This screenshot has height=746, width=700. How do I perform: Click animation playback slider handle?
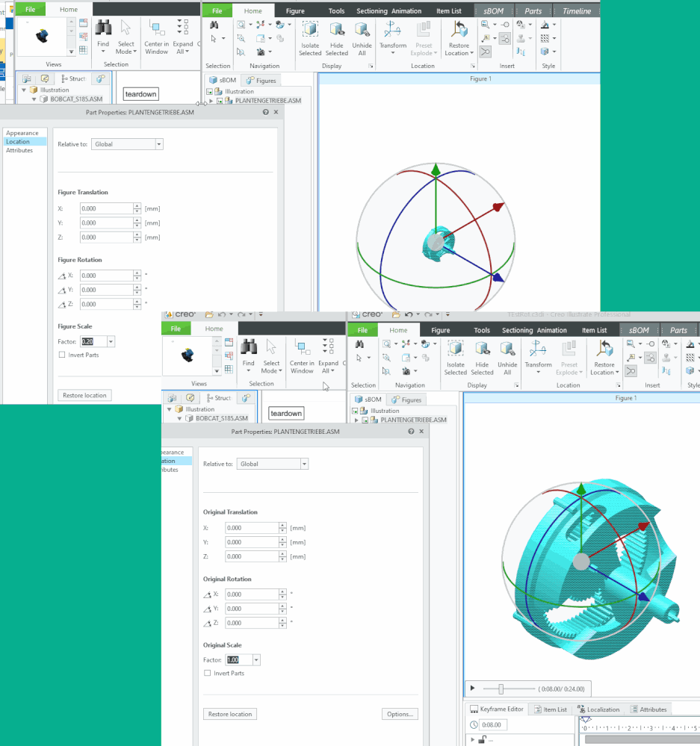tap(501, 689)
